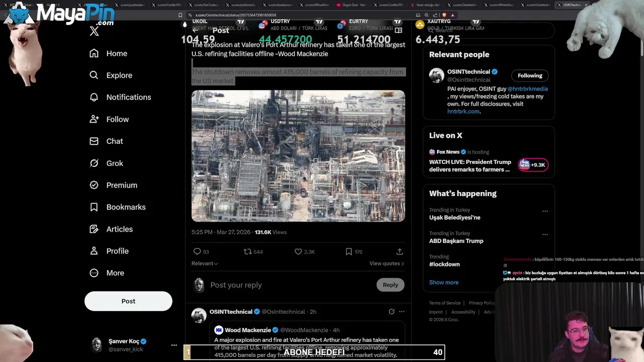
Task: Open Uşak Belediyesi'ne trending topic
Action: pyautogui.click(x=454, y=218)
